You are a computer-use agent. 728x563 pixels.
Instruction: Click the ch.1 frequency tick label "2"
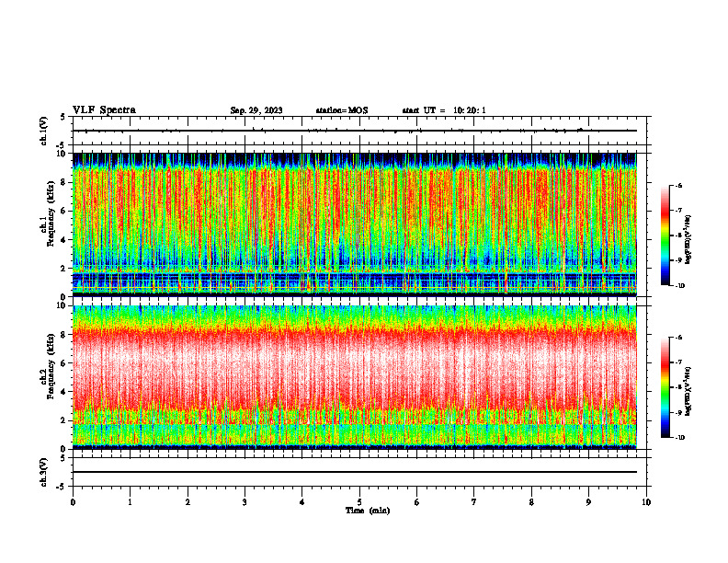pyautogui.click(x=65, y=269)
